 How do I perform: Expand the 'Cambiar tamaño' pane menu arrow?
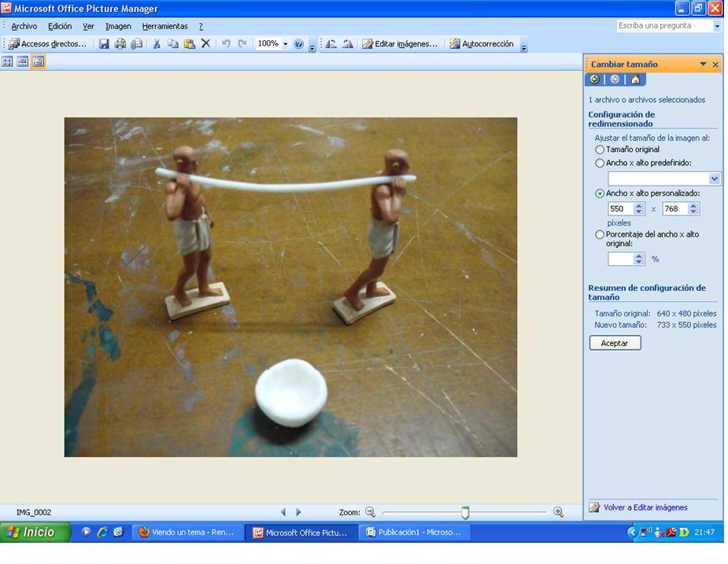(x=703, y=65)
